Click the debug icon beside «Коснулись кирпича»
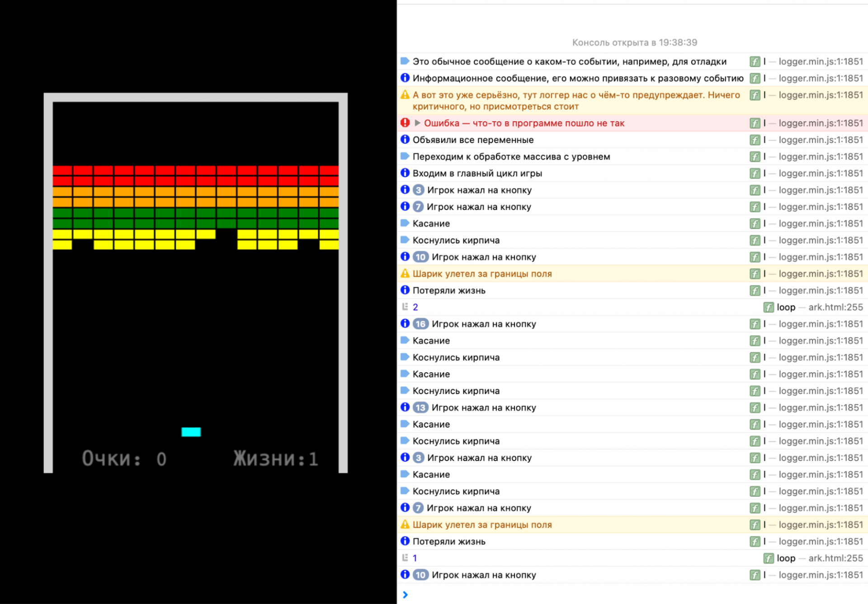This screenshot has width=868, height=604. (404, 240)
